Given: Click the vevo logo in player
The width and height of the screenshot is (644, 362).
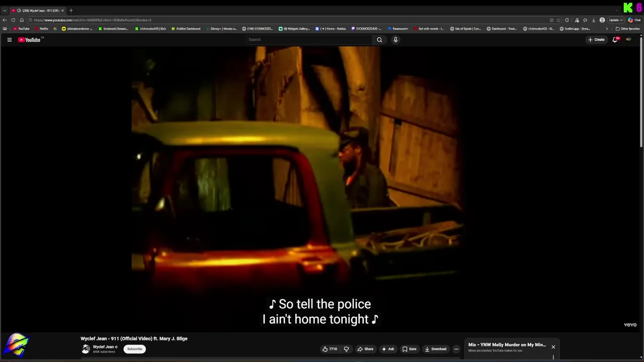Looking at the screenshot, I should [630, 325].
